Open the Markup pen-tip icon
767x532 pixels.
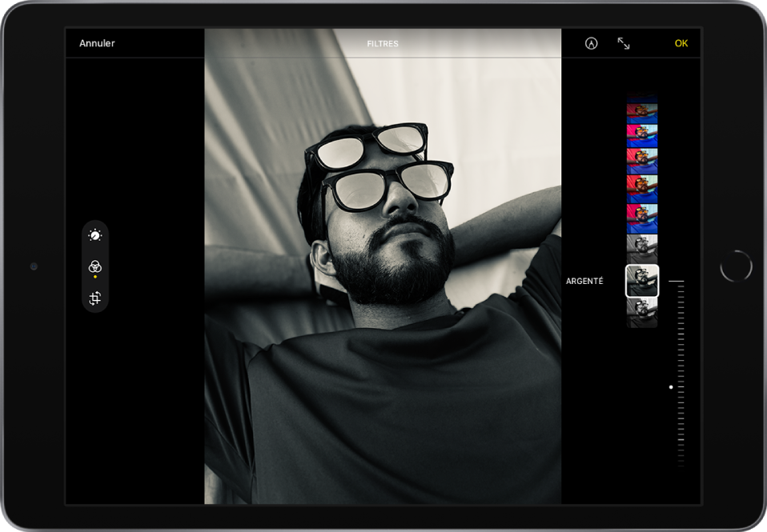591,43
